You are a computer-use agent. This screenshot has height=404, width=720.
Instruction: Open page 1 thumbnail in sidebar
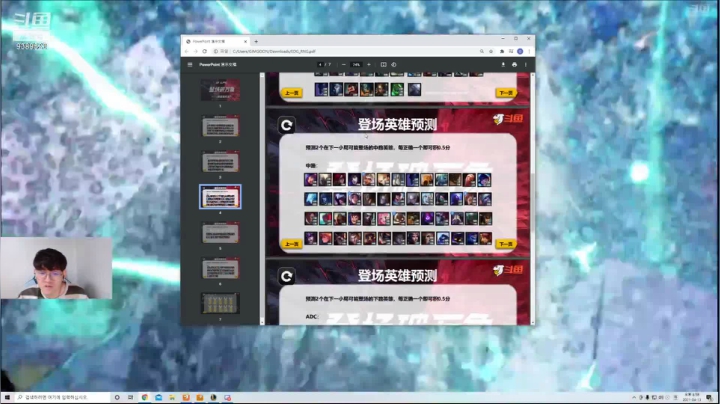click(220, 90)
